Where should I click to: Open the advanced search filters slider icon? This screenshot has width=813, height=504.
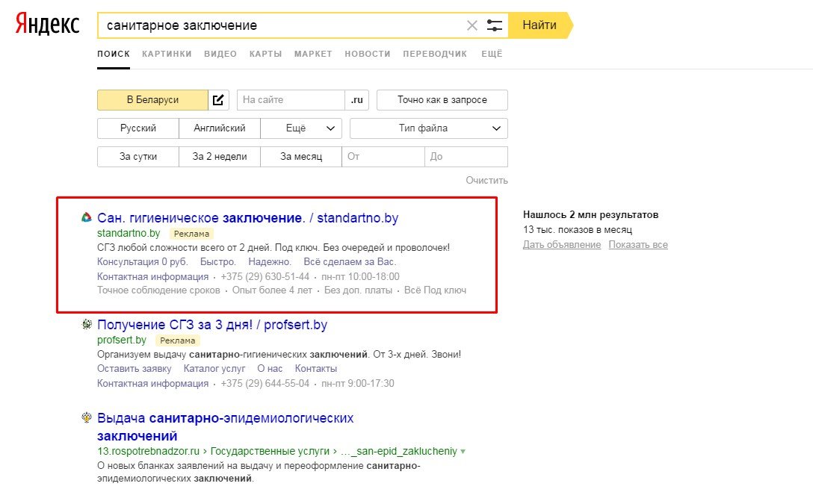coord(494,25)
